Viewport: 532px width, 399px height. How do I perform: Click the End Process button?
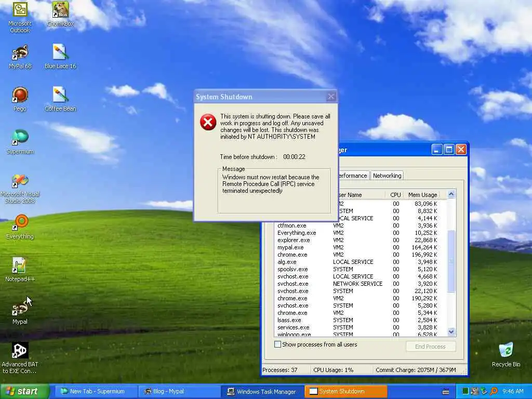[x=430, y=347]
